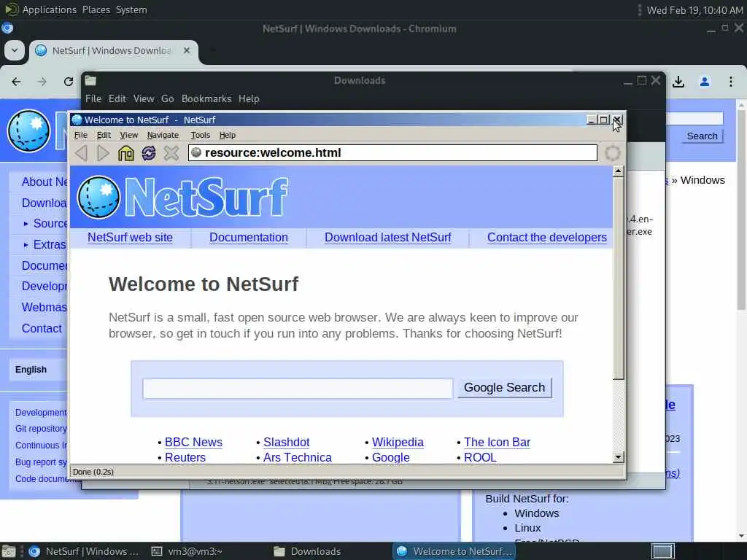Open Contact link in Chromium sidebar
The width and height of the screenshot is (747, 560).
point(42,329)
